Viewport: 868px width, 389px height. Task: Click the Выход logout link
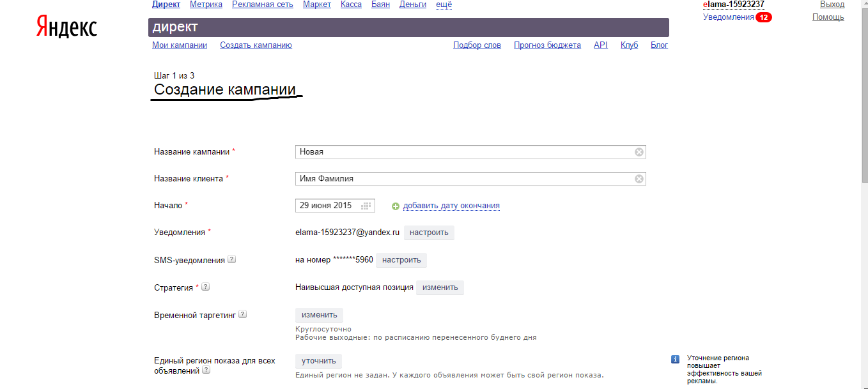pos(832,4)
